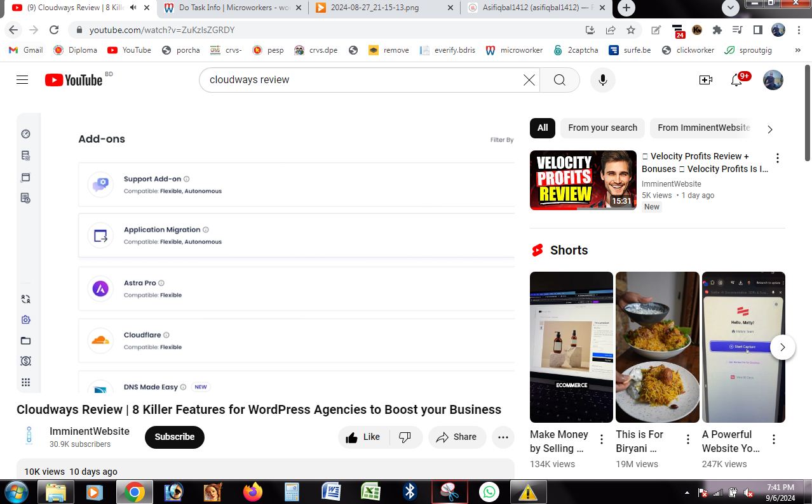Go to YouTube home via the logo
The width and height of the screenshot is (812, 504).
(74, 80)
